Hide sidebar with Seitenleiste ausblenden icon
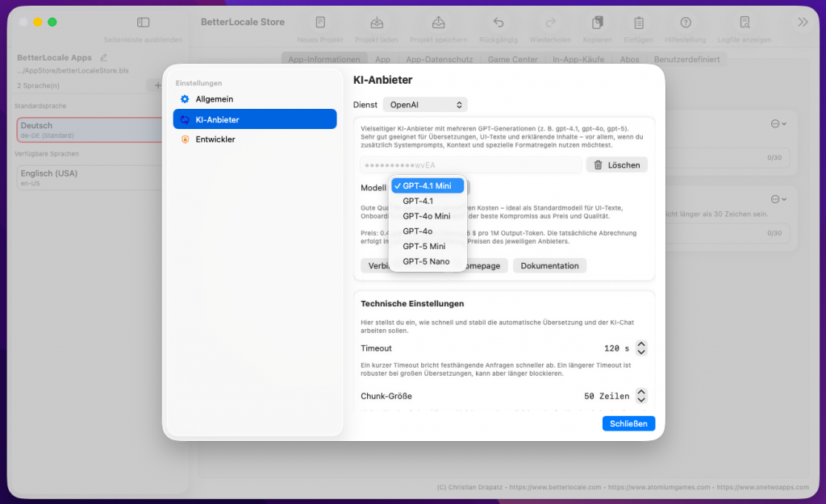This screenshot has height=504, width=826. point(143,23)
